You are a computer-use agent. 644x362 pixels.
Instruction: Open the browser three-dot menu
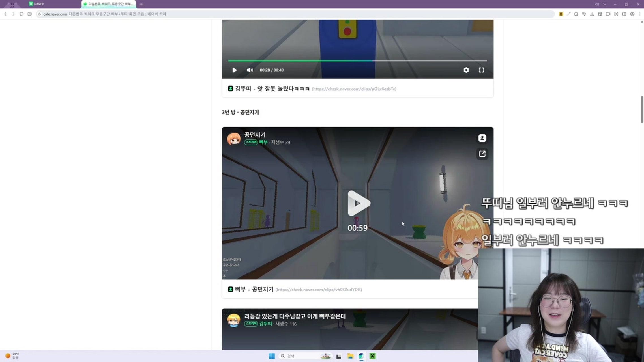[x=640, y=14]
